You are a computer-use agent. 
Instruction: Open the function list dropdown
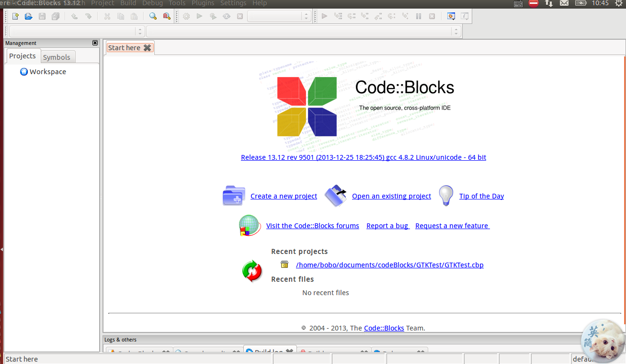[303, 32]
